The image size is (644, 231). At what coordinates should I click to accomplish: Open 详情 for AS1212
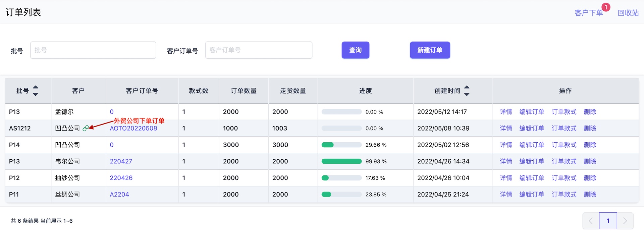(x=506, y=128)
